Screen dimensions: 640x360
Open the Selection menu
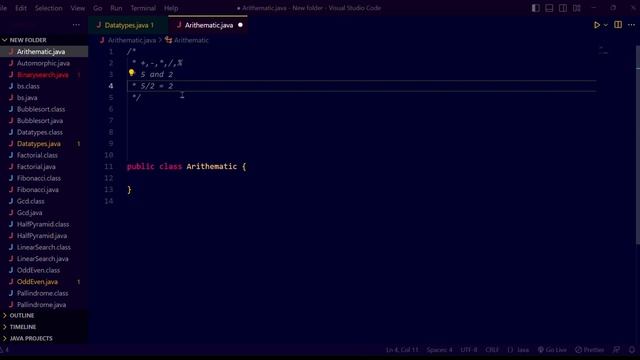click(x=49, y=8)
